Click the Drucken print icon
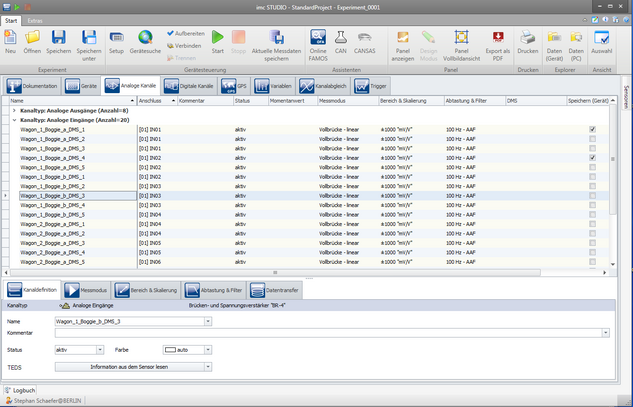The image size is (633, 407). pos(527,39)
